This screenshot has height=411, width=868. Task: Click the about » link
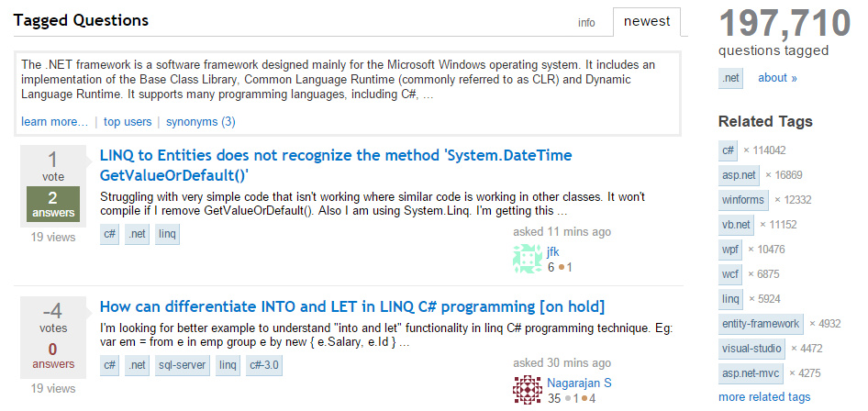coord(777,78)
